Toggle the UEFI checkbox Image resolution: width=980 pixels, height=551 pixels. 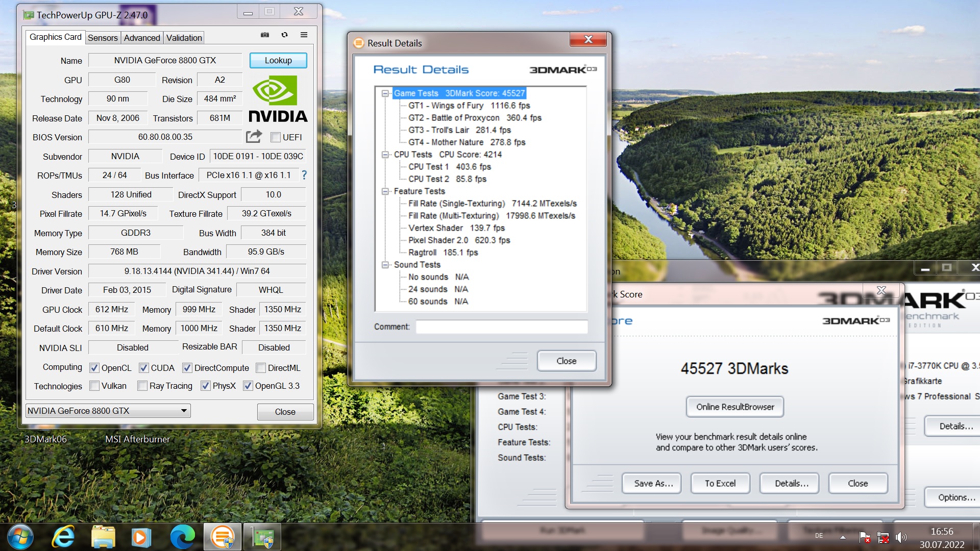tap(276, 137)
